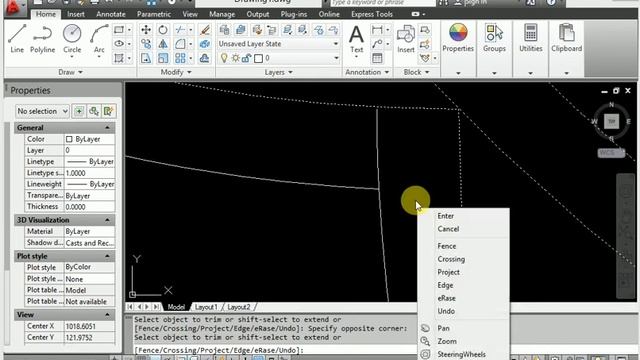
Task: Choose Fence from the context menu
Action: (x=447, y=246)
